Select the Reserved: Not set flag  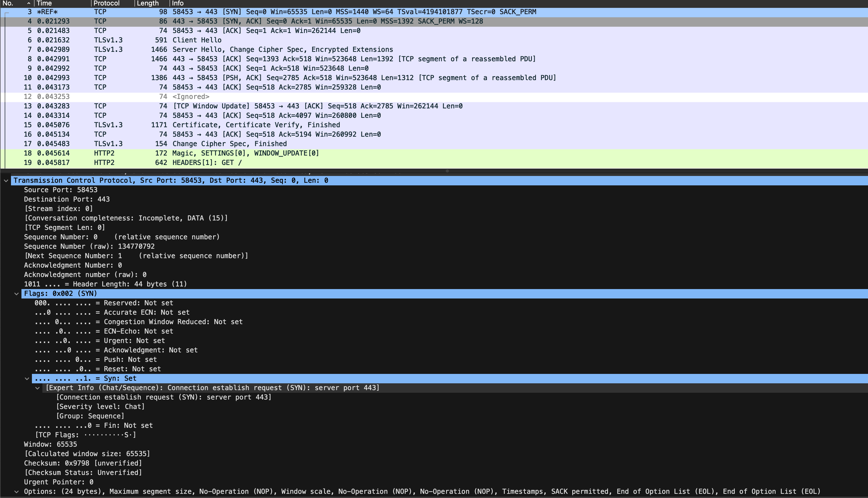tap(104, 303)
